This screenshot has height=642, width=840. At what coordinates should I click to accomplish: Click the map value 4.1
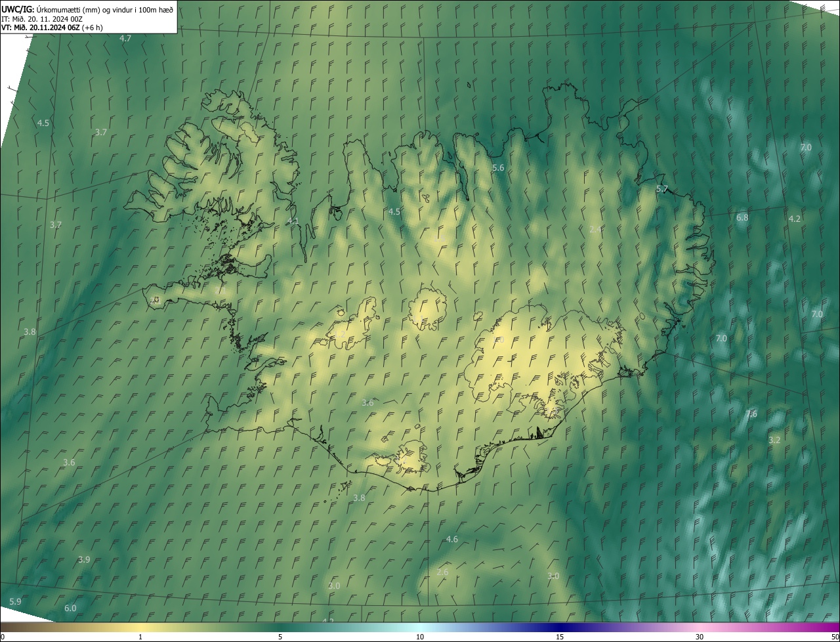[x=293, y=221]
